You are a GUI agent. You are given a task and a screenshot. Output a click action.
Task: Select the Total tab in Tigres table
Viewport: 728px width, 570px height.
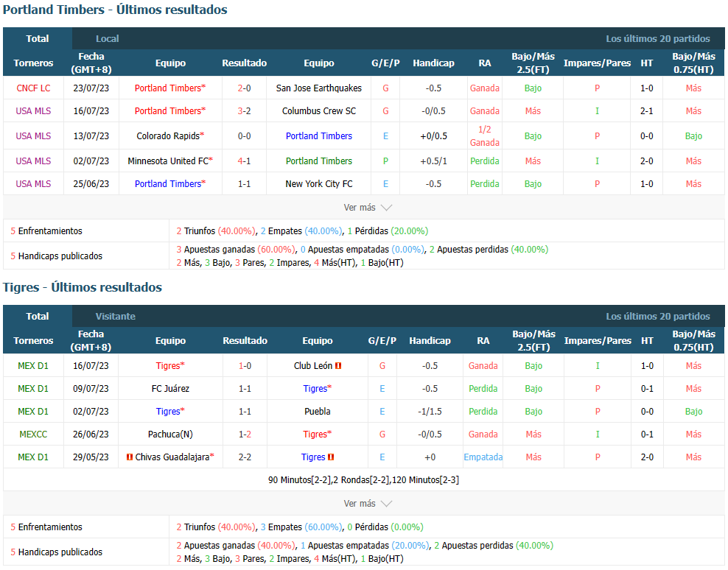(37, 316)
